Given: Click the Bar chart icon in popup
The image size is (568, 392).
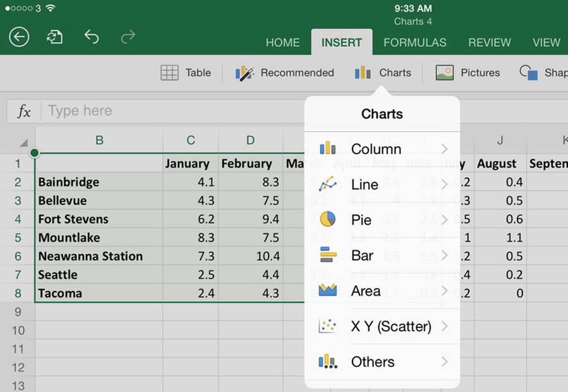Looking at the screenshot, I should pyautogui.click(x=328, y=254).
